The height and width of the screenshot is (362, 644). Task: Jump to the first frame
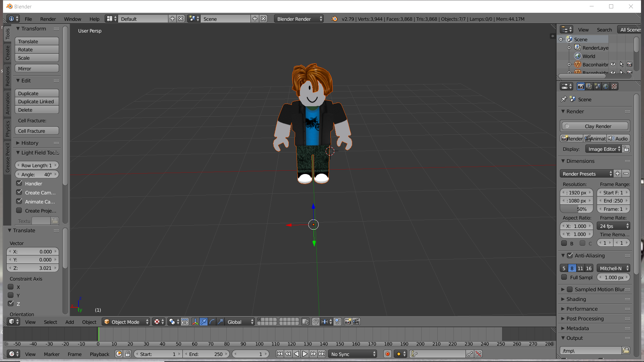[279, 354]
